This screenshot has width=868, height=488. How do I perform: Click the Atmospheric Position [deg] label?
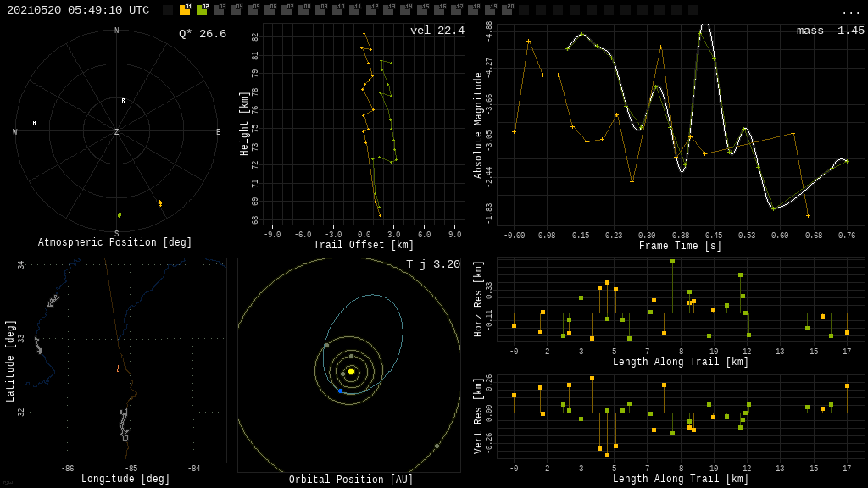click(116, 243)
